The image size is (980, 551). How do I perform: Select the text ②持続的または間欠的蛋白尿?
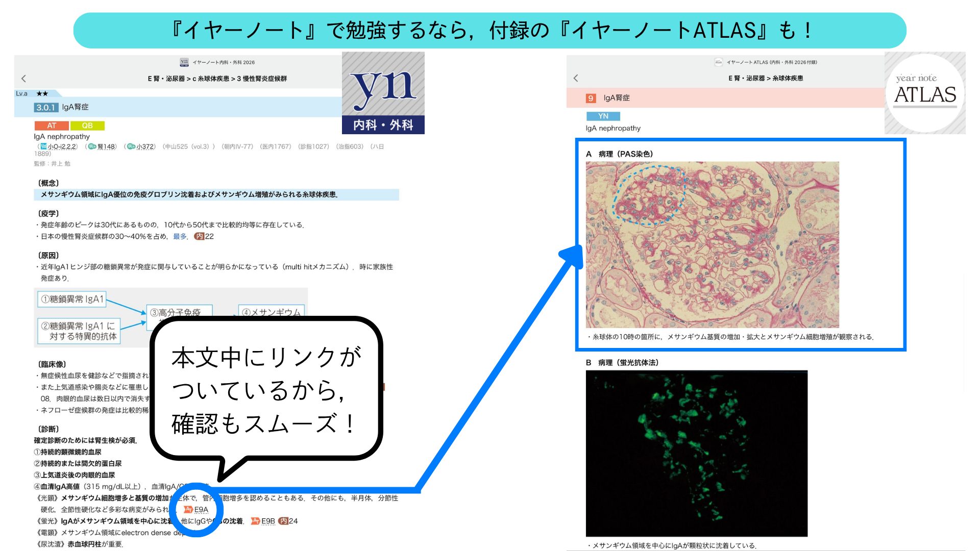78,463
